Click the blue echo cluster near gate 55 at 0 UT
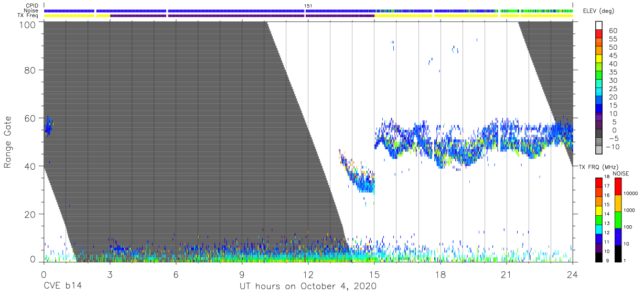 tap(48, 126)
